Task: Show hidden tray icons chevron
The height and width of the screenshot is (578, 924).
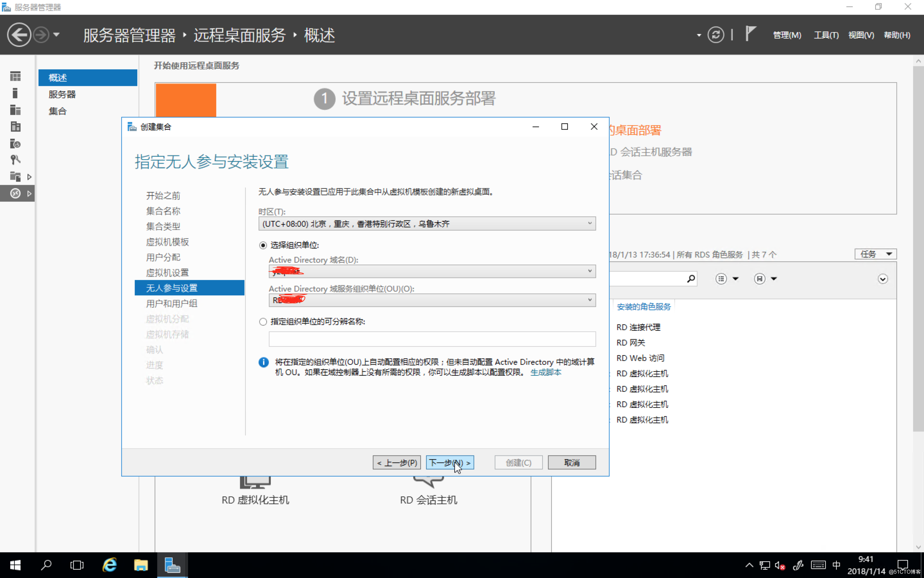Action: point(749,565)
